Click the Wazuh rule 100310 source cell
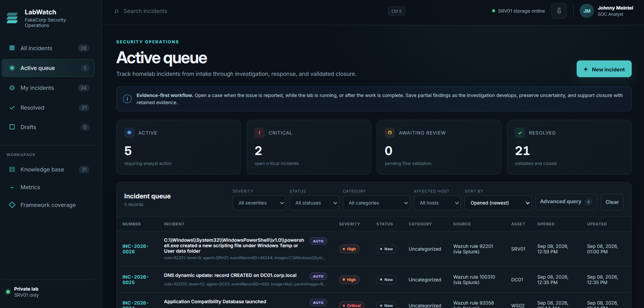Image resolution: width=644 pixels, height=308 pixels. click(474, 280)
